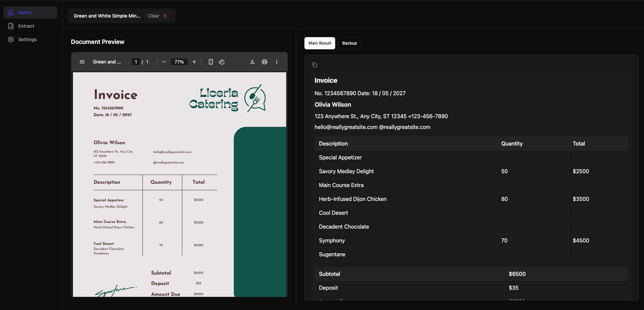This screenshot has width=644, height=310.
Task: Click the 77% zoom level field
Action: 179,62
